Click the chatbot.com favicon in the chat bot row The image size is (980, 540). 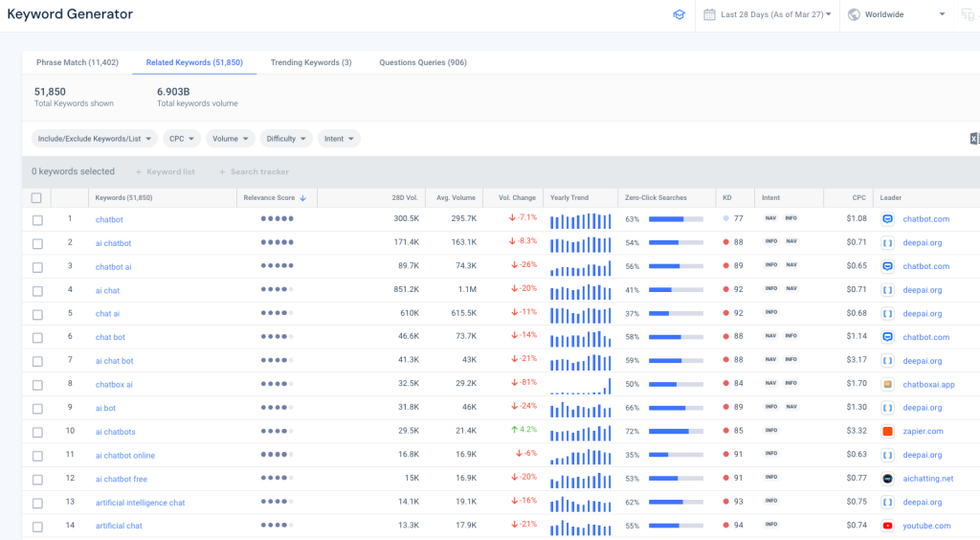(887, 337)
